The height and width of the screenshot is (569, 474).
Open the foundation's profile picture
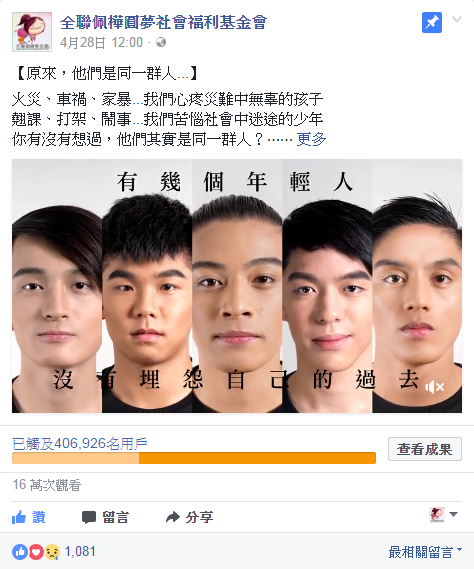coord(32,32)
